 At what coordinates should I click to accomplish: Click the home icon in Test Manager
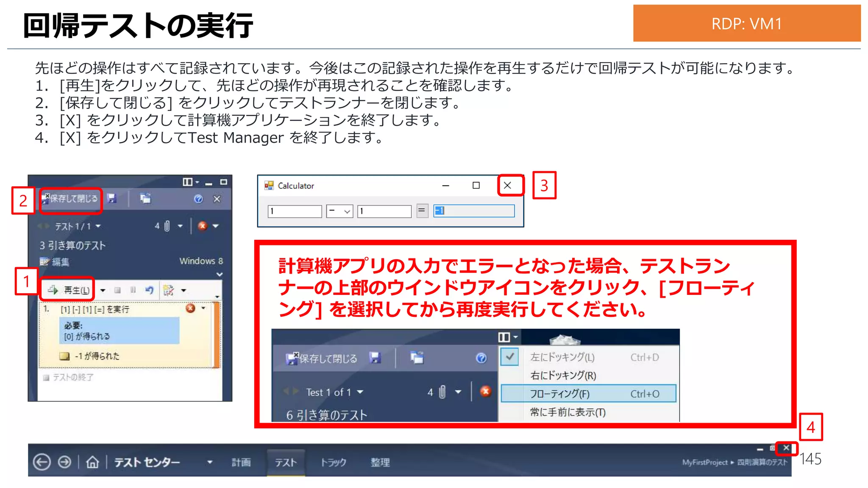92,462
